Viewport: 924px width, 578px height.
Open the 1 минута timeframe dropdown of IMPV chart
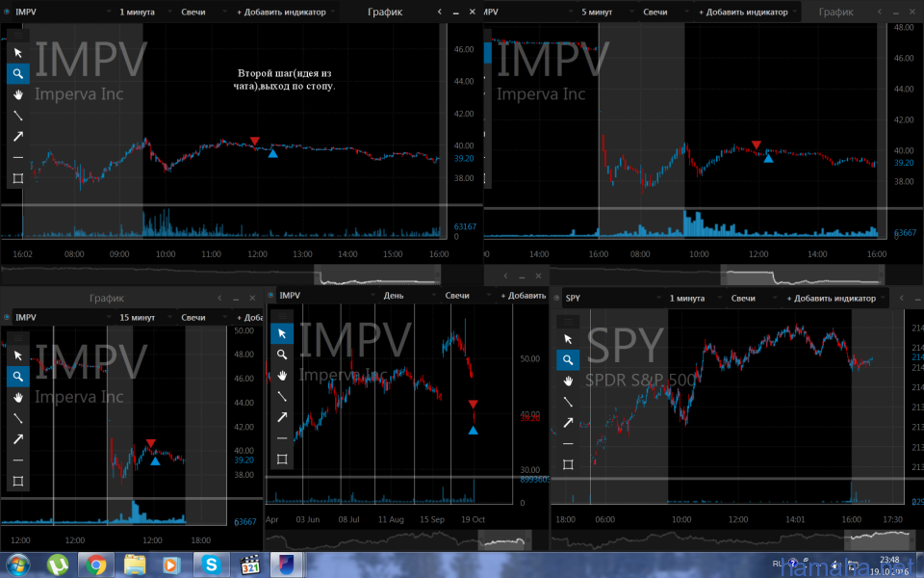[x=144, y=12]
